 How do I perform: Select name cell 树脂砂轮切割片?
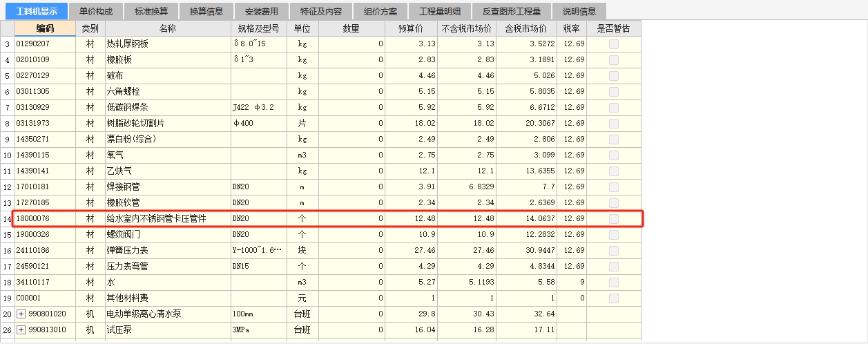pyautogui.click(x=168, y=123)
